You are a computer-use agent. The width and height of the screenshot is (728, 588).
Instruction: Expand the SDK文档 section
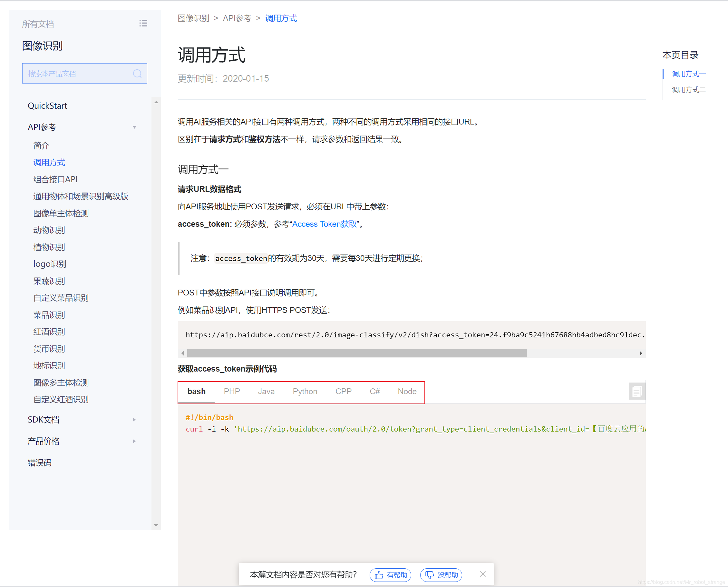pos(134,419)
